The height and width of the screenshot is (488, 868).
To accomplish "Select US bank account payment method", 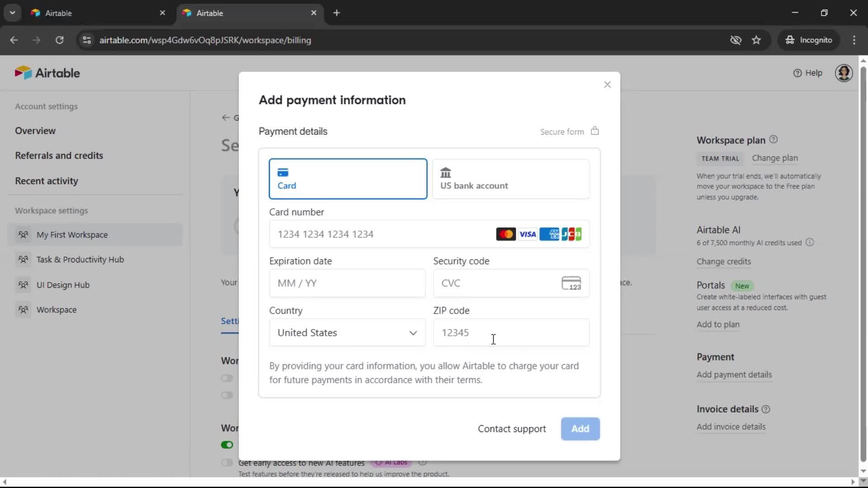I will coord(511,178).
